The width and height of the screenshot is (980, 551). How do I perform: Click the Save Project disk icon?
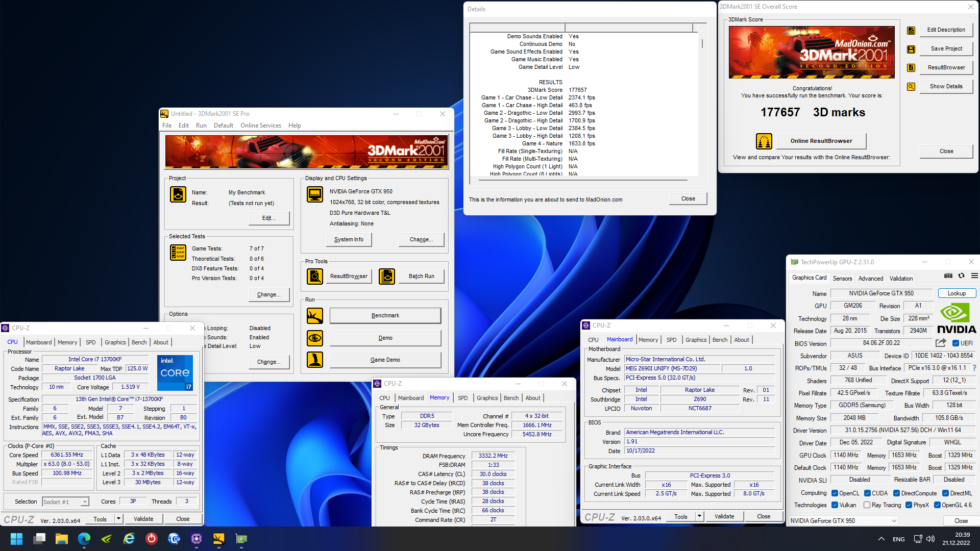click(911, 49)
